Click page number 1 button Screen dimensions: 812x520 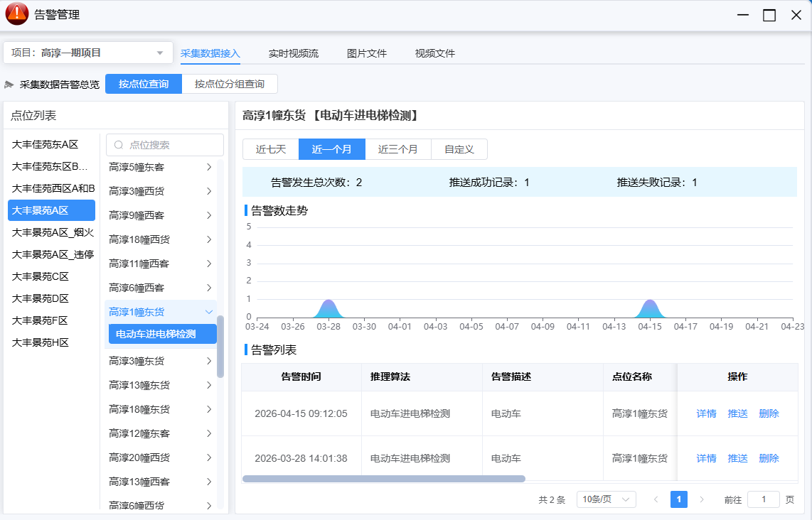[679, 499]
